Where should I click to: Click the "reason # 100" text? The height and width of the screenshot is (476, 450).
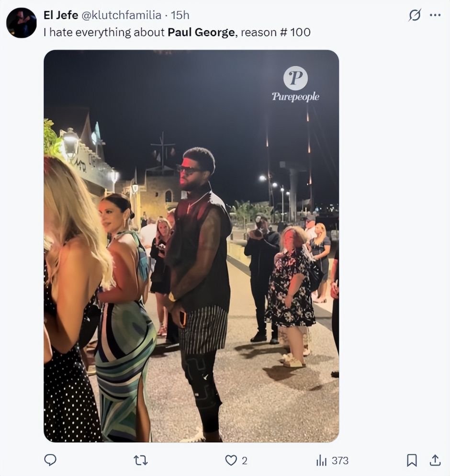276,33
